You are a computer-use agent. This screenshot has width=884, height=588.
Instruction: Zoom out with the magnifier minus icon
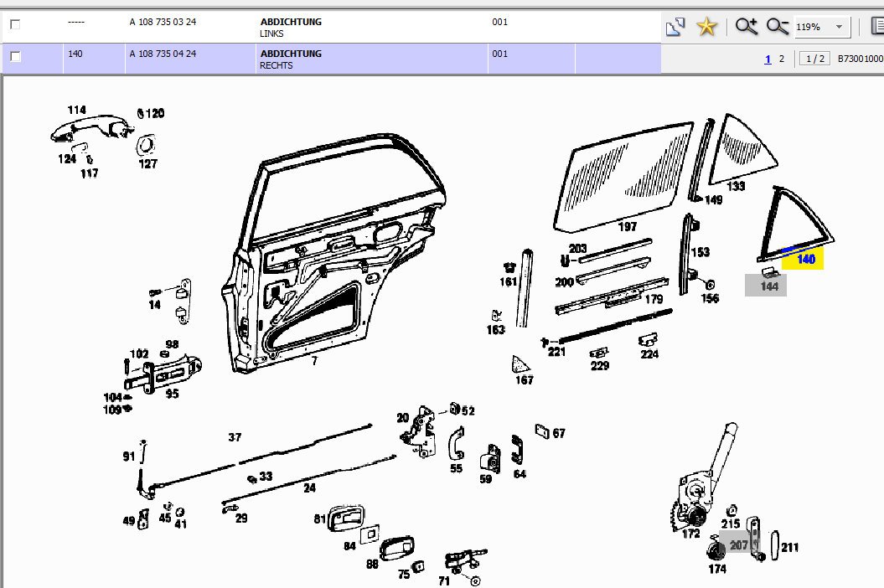coord(778,27)
